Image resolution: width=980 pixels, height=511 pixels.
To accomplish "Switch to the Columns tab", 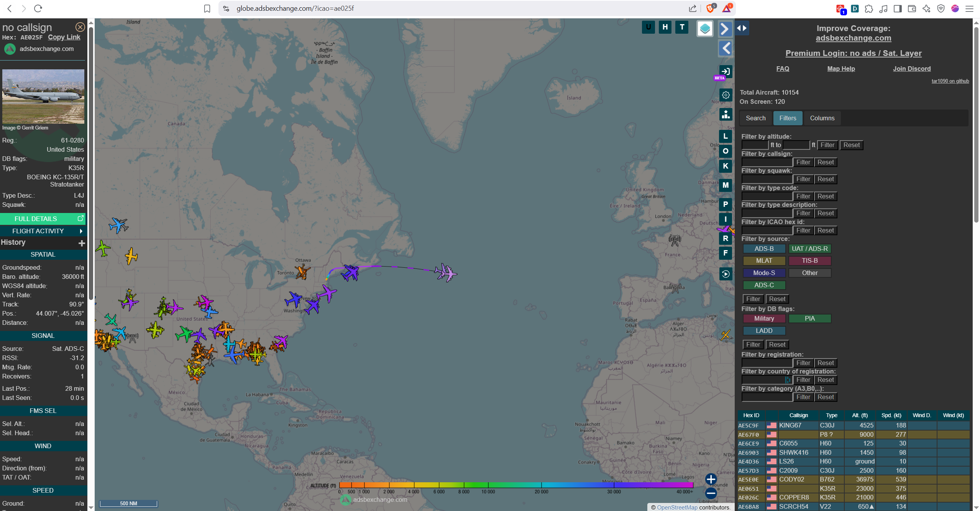I will (x=822, y=118).
